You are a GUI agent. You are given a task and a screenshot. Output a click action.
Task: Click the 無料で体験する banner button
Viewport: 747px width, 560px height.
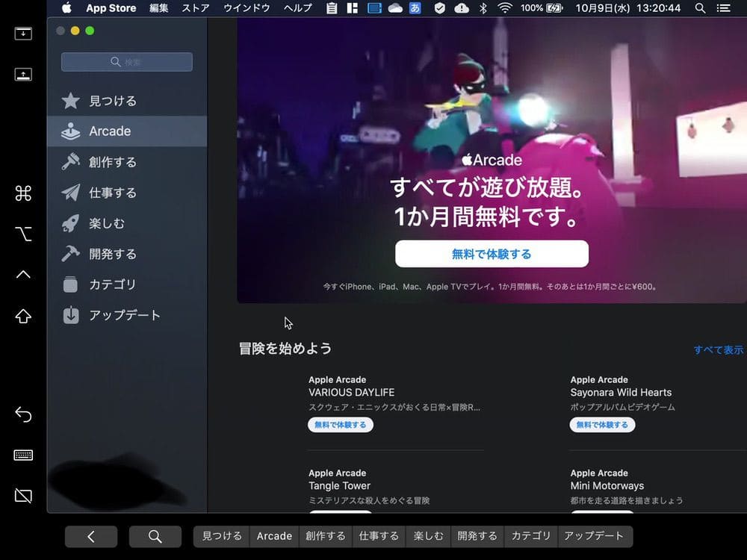492,254
